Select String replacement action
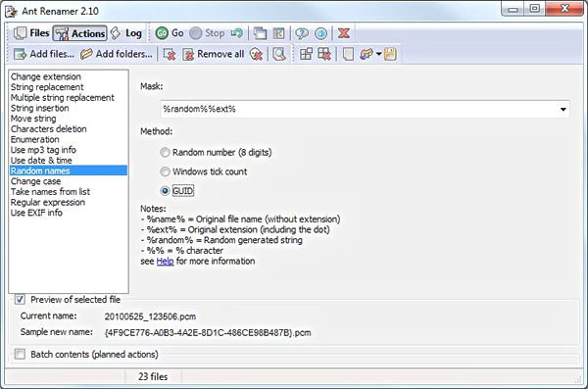This screenshot has height=389, width=588. tap(47, 87)
